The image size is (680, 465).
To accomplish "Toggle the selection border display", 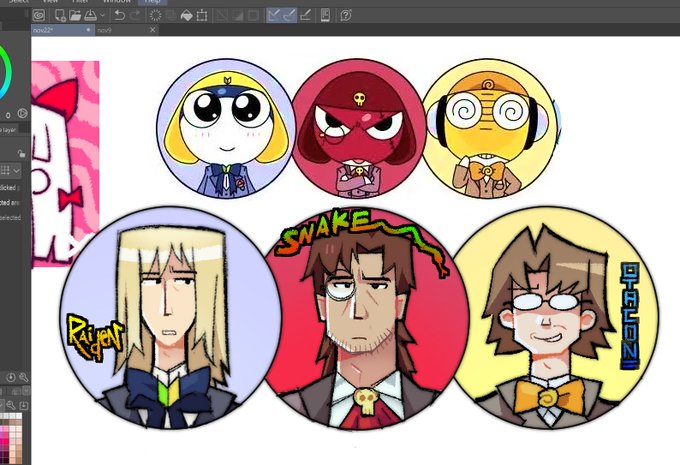I will pyautogui.click(x=253, y=16).
